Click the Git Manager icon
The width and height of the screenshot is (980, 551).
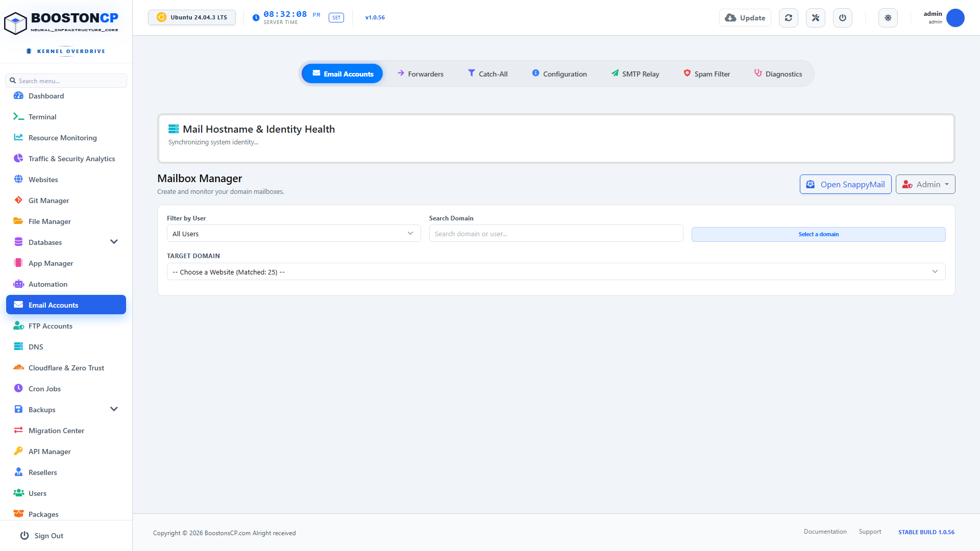(18, 201)
